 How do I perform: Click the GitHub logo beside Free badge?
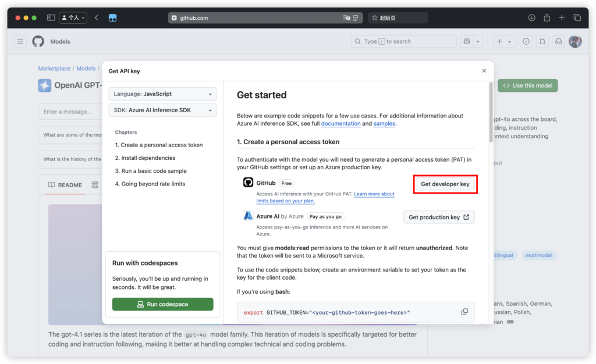coord(248,183)
